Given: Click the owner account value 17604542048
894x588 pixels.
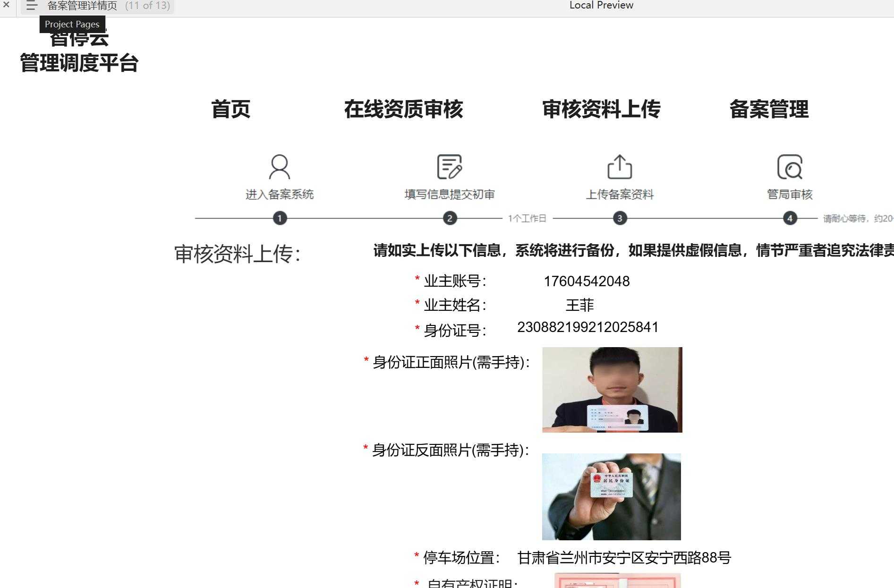Looking at the screenshot, I should (587, 281).
